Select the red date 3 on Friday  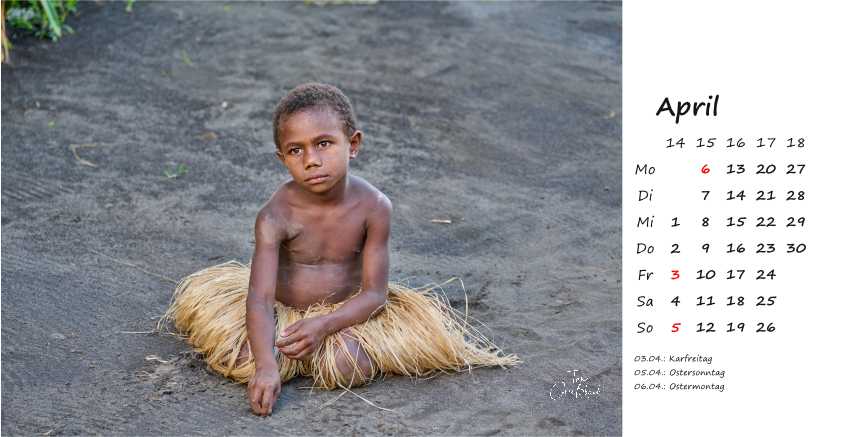pos(675,275)
